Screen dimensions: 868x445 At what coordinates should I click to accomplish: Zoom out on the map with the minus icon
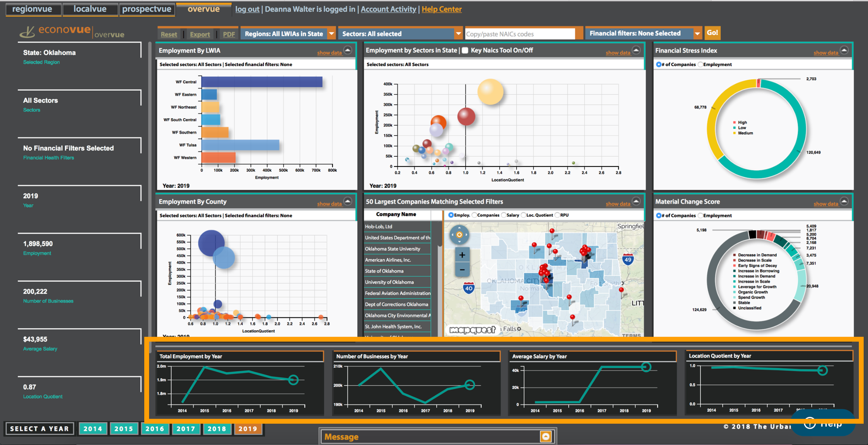461,269
